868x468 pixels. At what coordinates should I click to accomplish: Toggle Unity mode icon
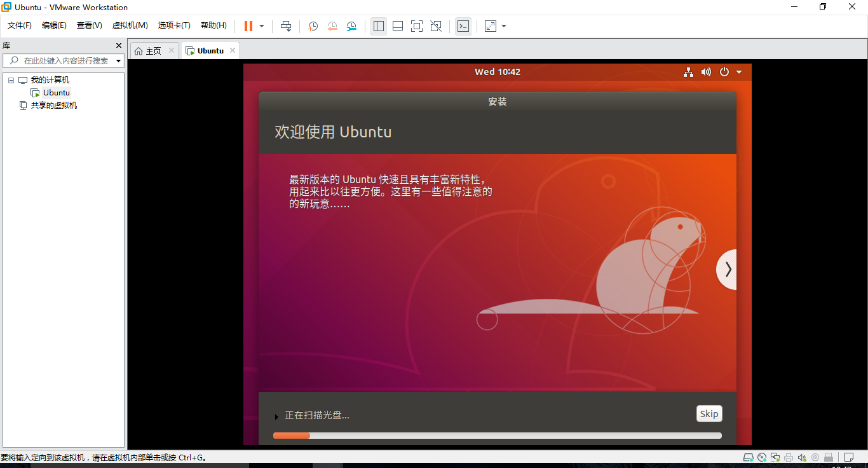(x=436, y=26)
